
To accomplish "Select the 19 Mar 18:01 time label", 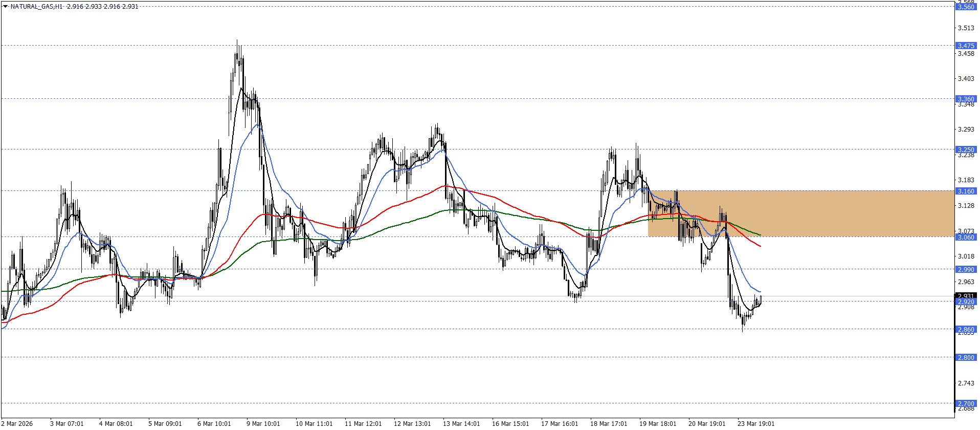I will point(658,423).
